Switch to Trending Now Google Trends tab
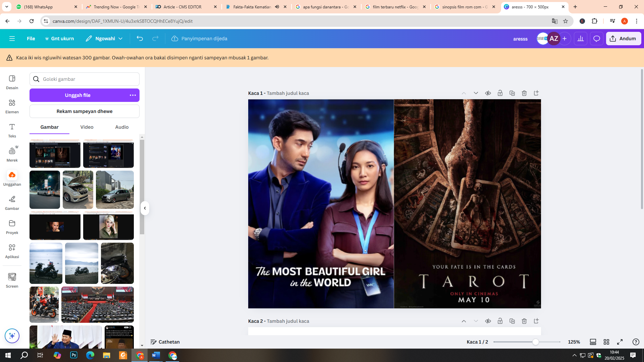 tap(116, 7)
